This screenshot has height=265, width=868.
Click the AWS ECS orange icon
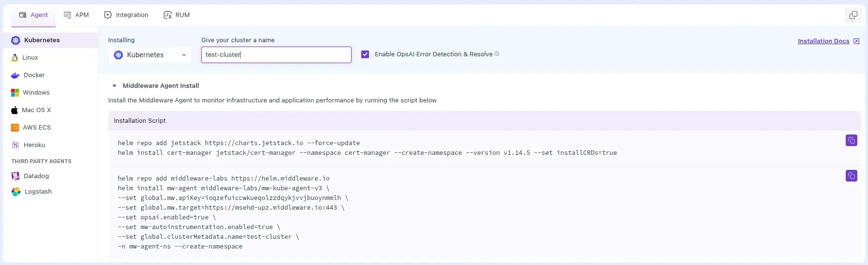15,128
